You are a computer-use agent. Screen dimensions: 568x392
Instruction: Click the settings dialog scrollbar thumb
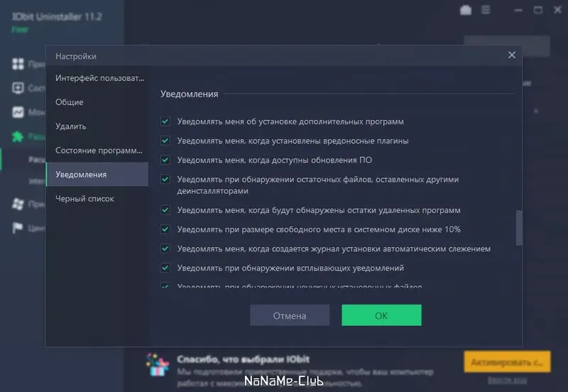tap(519, 228)
